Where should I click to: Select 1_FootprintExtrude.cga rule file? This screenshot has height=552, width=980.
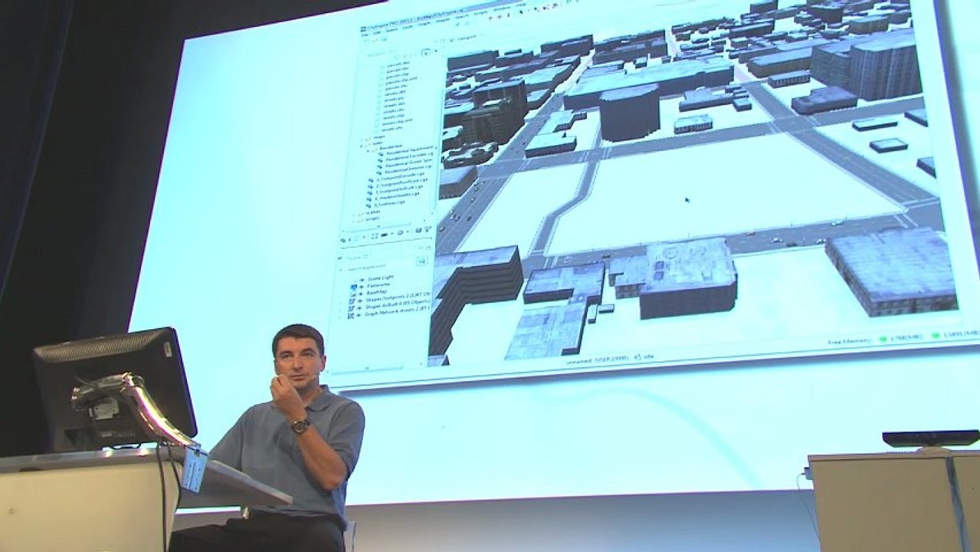pyautogui.click(x=400, y=176)
